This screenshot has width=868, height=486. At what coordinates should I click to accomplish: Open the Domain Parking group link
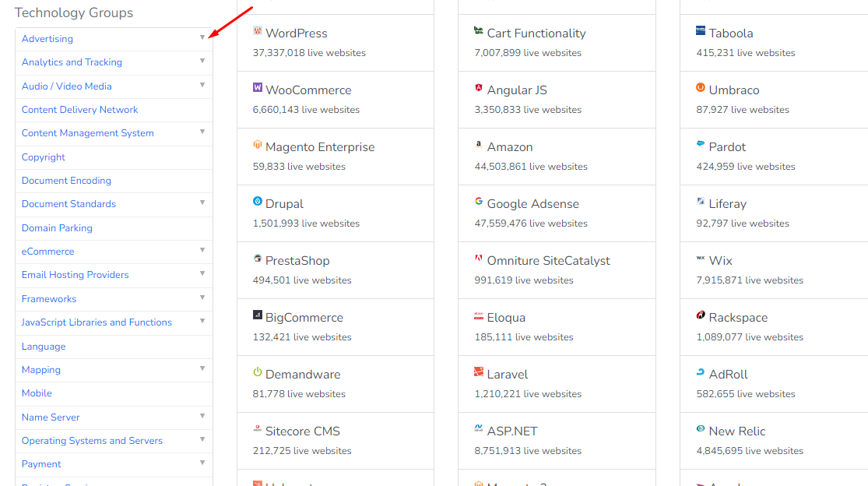point(57,228)
